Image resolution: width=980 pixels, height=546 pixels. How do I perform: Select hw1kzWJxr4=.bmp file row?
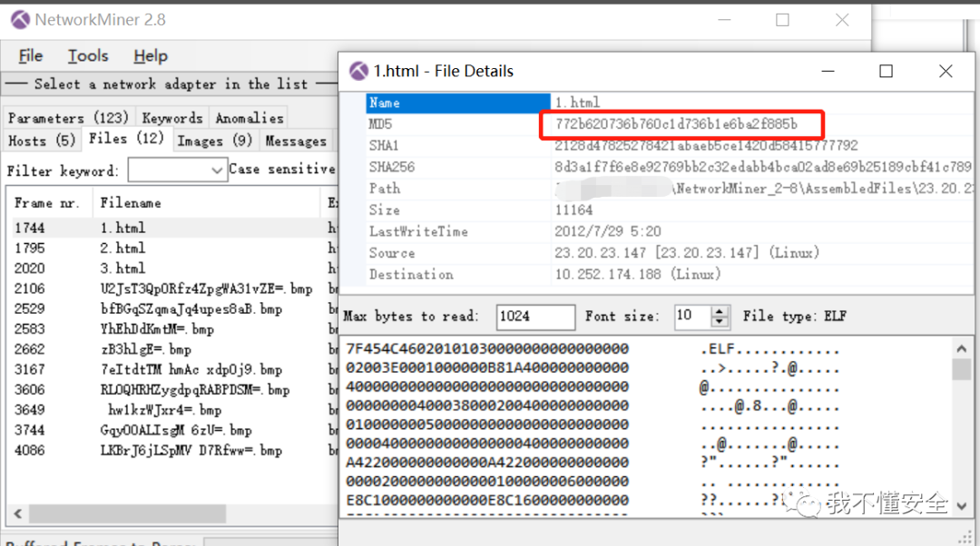point(173,410)
